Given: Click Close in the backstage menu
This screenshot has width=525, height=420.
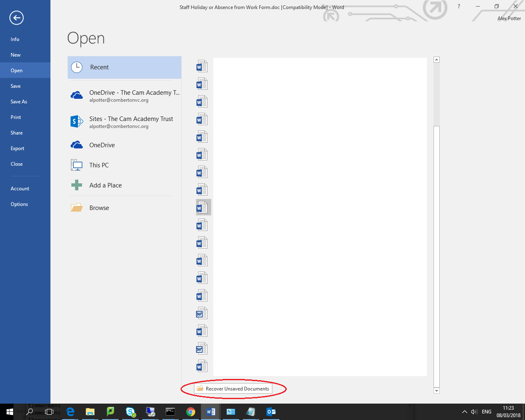Looking at the screenshot, I should coord(25,164).
